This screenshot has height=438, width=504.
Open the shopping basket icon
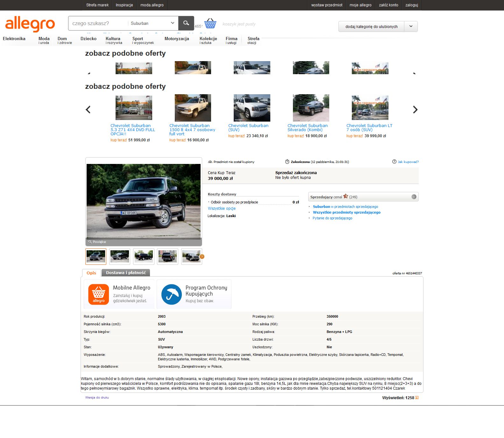click(x=210, y=23)
